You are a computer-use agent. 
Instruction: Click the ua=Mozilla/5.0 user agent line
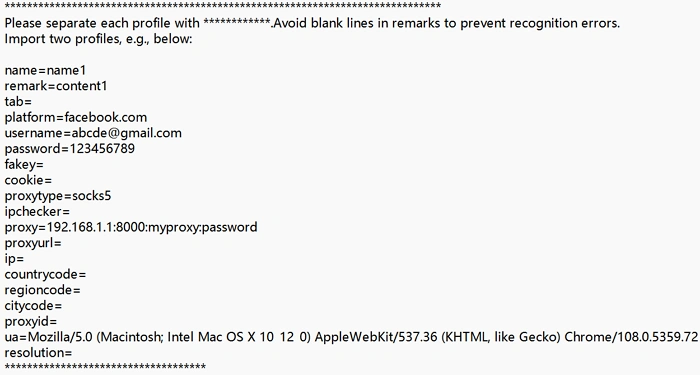click(351, 337)
